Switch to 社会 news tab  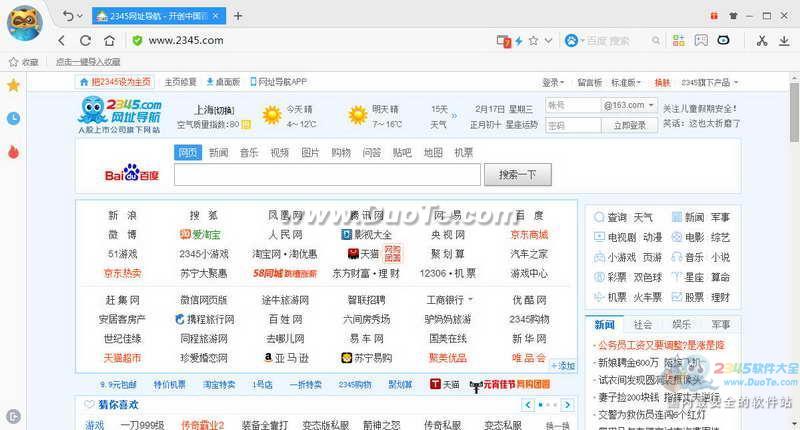click(643, 325)
